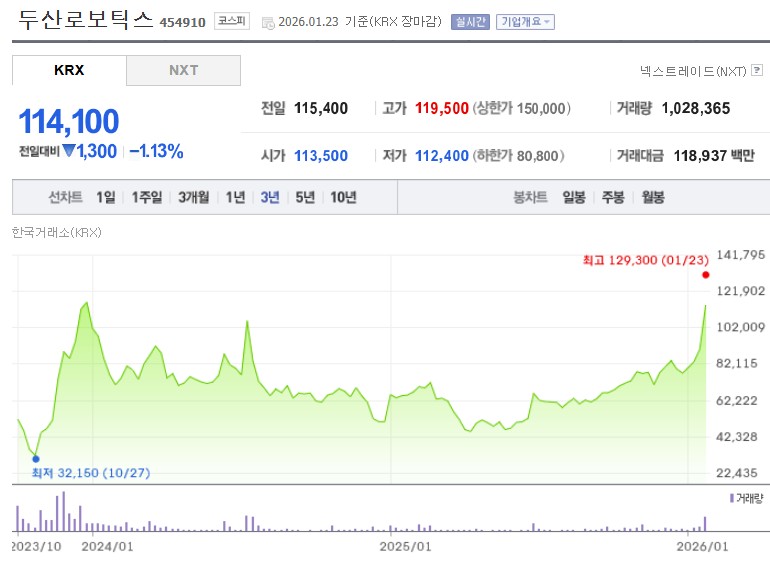Click the 상한가 150,000 text

pyautogui.click(x=522, y=108)
